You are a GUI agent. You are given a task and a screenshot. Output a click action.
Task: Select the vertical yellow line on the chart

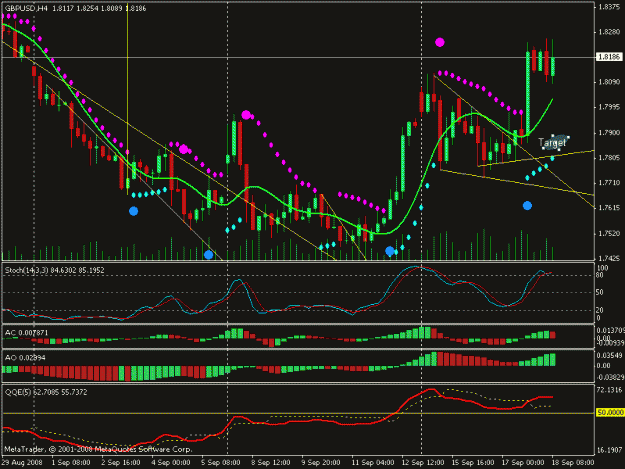click(x=128, y=98)
